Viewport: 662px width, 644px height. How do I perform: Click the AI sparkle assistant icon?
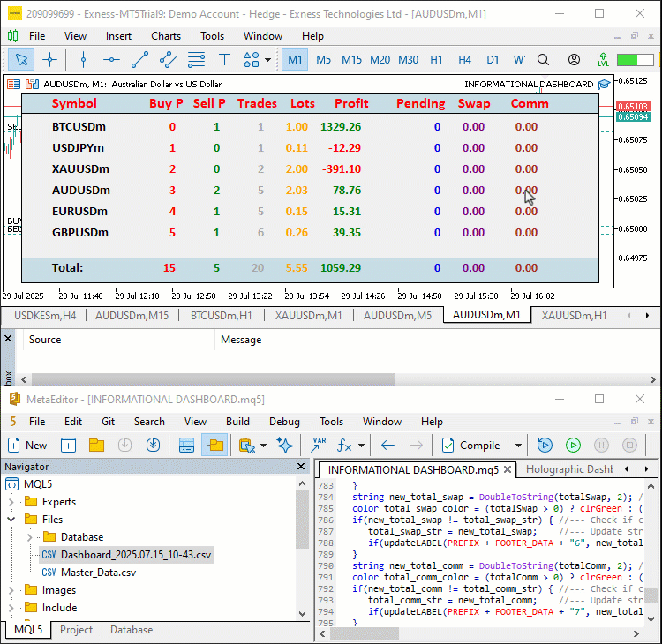pos(284,445)
